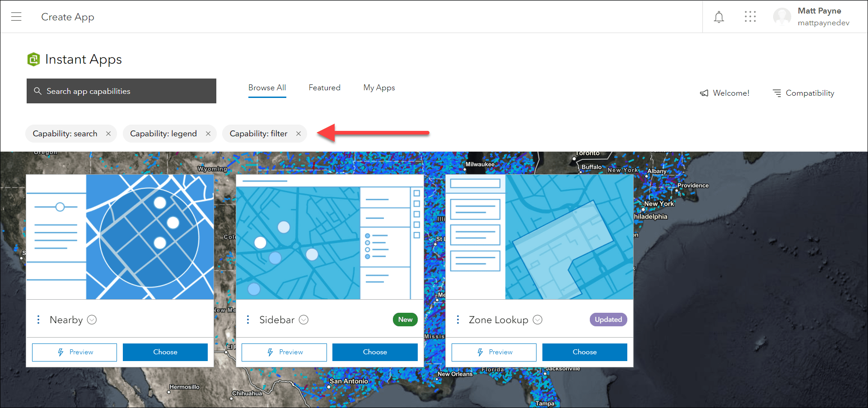868x408 pixels.
Task: Click the filter lines icon beside Compatibility
Action: [x=777, y=93]
